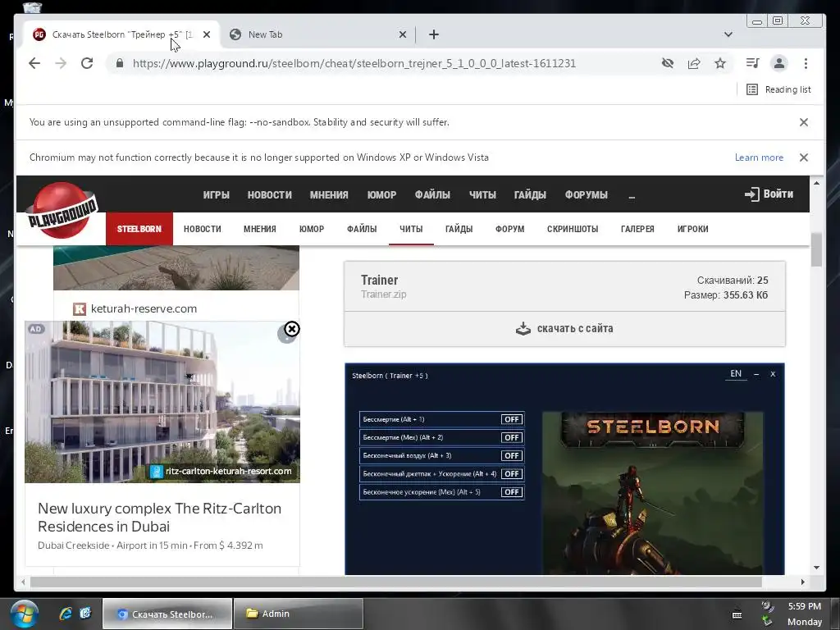Screen dimensions: 840x630
Task: Open the keturah-reserve.com ad link
Action: (x=144, y=308)
